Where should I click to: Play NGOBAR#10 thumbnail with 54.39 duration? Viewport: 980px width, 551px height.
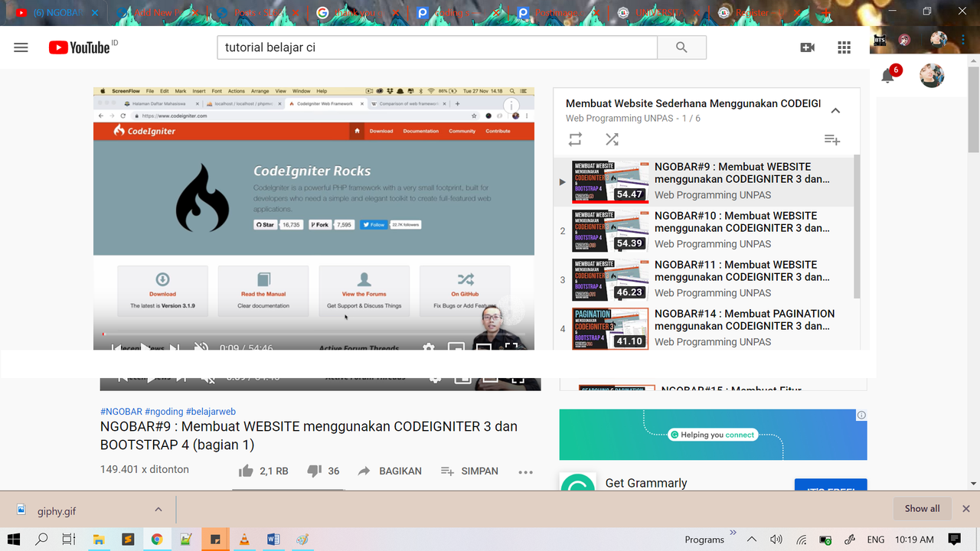tap(610, 231)
